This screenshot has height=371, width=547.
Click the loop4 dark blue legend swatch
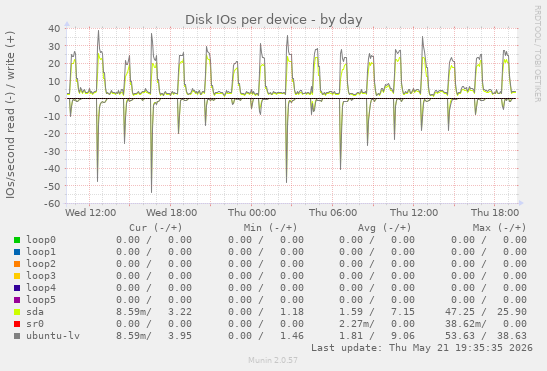(x=17, y=288)
